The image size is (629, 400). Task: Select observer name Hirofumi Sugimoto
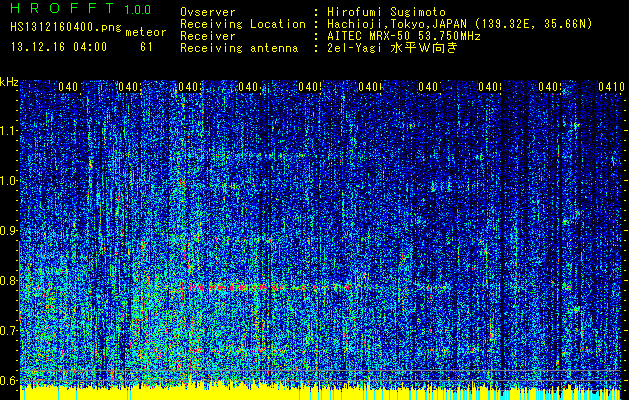coord(375,11)
